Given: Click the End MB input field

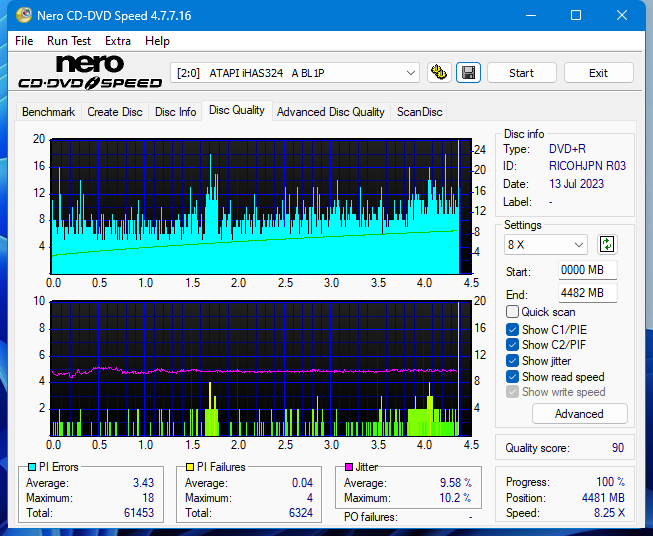Looking at the screenshot, I should point(587,293).
